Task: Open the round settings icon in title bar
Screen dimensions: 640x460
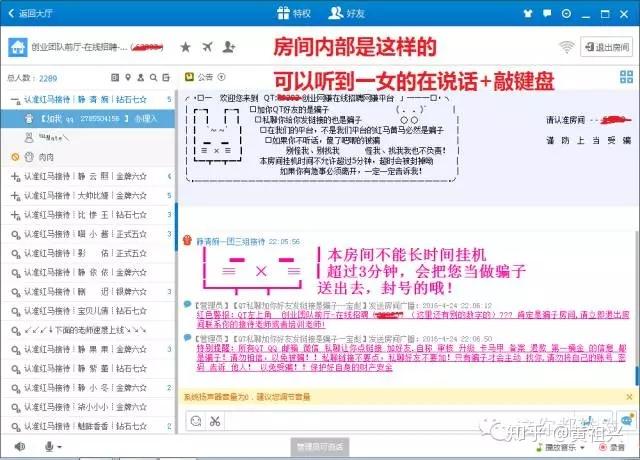Action: click(567, 13)
